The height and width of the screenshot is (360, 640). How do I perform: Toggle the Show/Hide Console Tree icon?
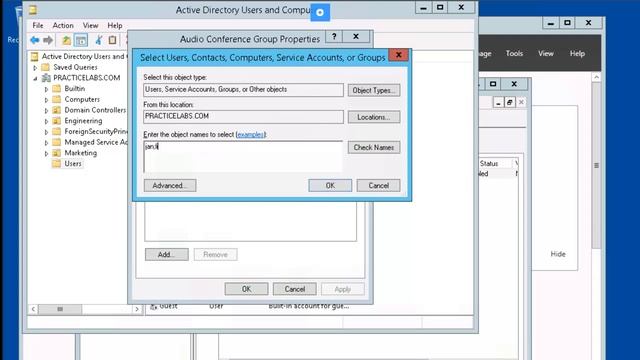(x=81, y=40)
